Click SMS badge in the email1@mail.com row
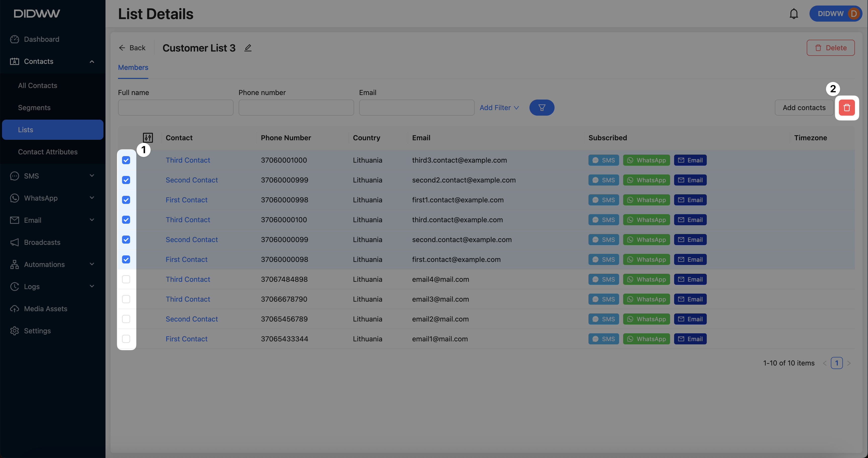This screenshot has height=458, width=868. 604,339
